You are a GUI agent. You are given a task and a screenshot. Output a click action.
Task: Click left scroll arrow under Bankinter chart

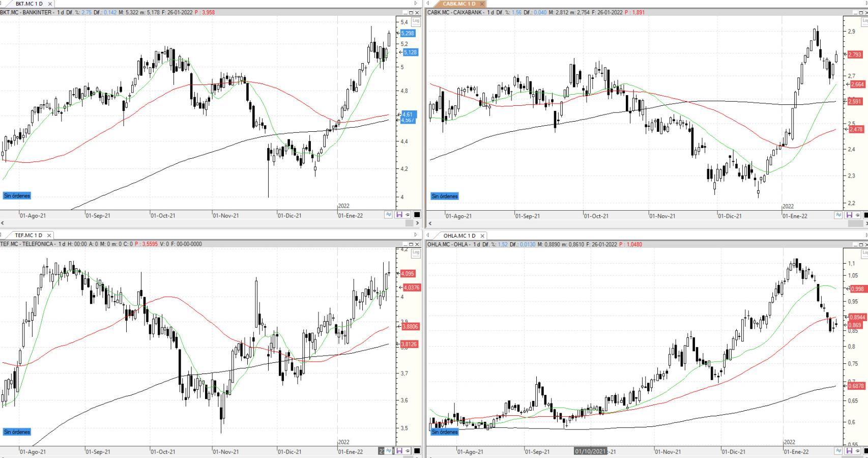pyautogui.click(x=3, y=223)
